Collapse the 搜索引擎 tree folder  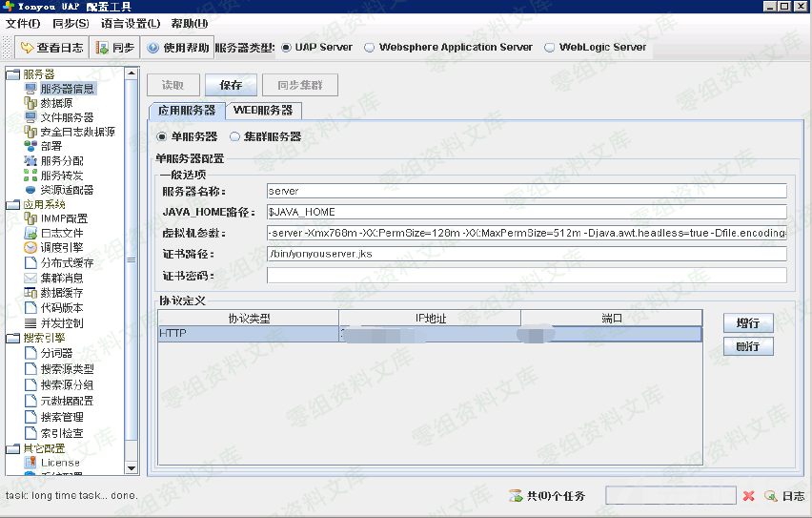tap(12, 338)
